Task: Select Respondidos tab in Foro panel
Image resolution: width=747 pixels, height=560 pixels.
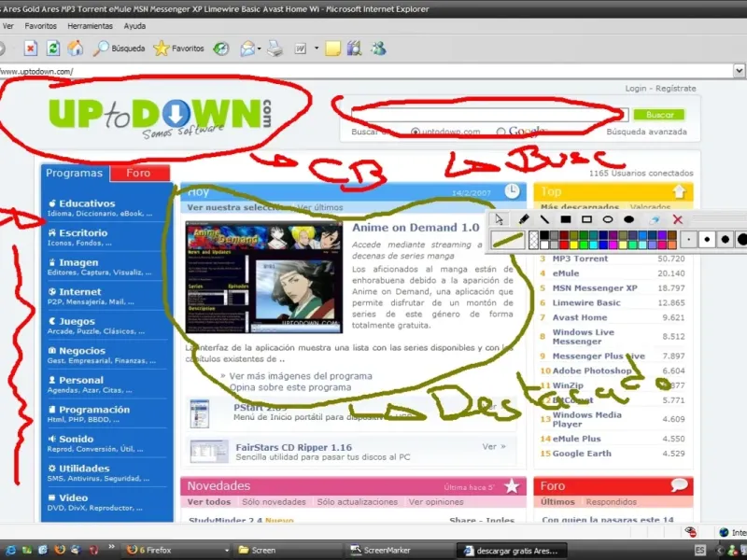Action: [612, 502]
